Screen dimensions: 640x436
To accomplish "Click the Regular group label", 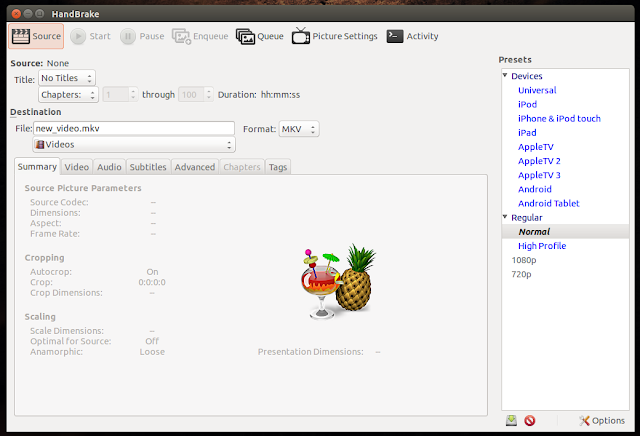I will [x=527, y=218].
